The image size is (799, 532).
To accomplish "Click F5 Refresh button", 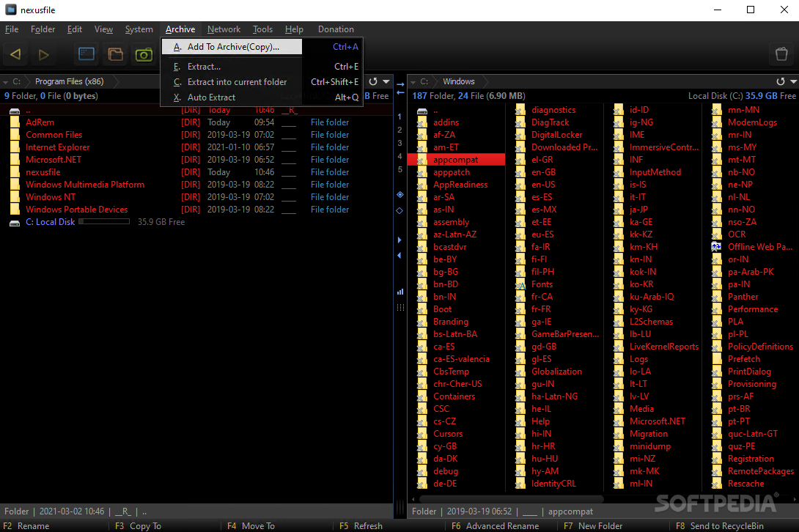I will point(361,526).
